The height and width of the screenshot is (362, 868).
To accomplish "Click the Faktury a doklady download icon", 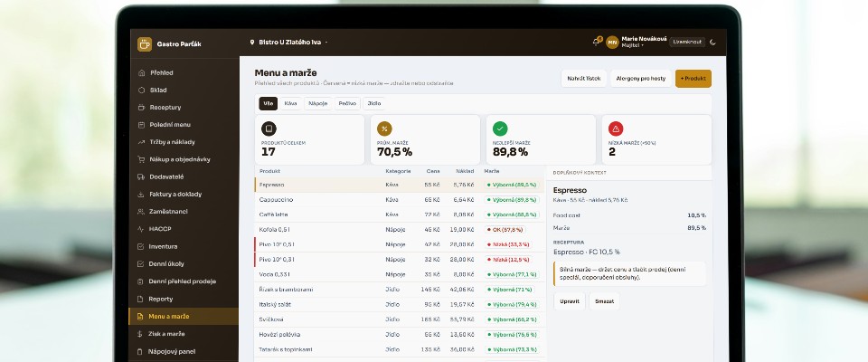I will pos(141,195).
